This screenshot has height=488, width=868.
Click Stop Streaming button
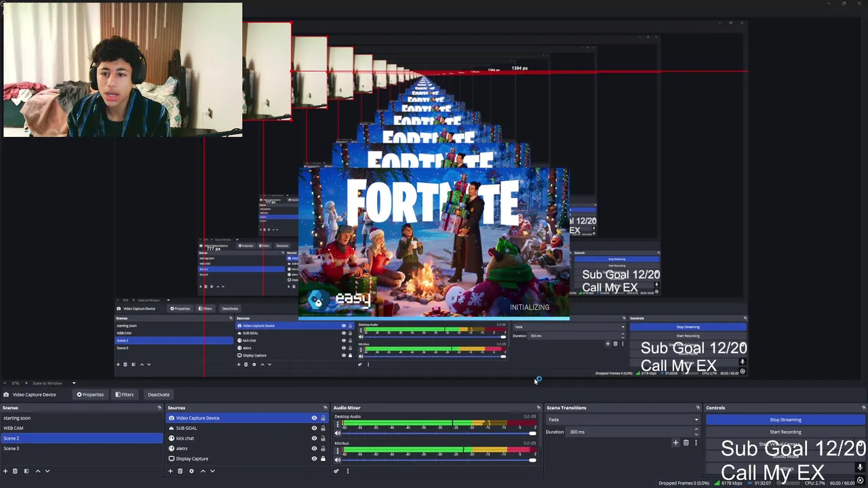point(785,420)
